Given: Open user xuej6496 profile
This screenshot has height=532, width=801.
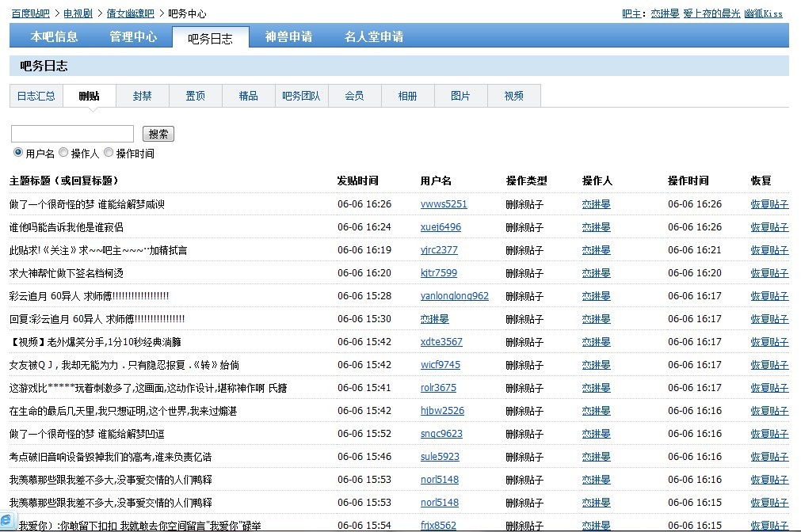Looking at the screenshot, I should [441, 227].
